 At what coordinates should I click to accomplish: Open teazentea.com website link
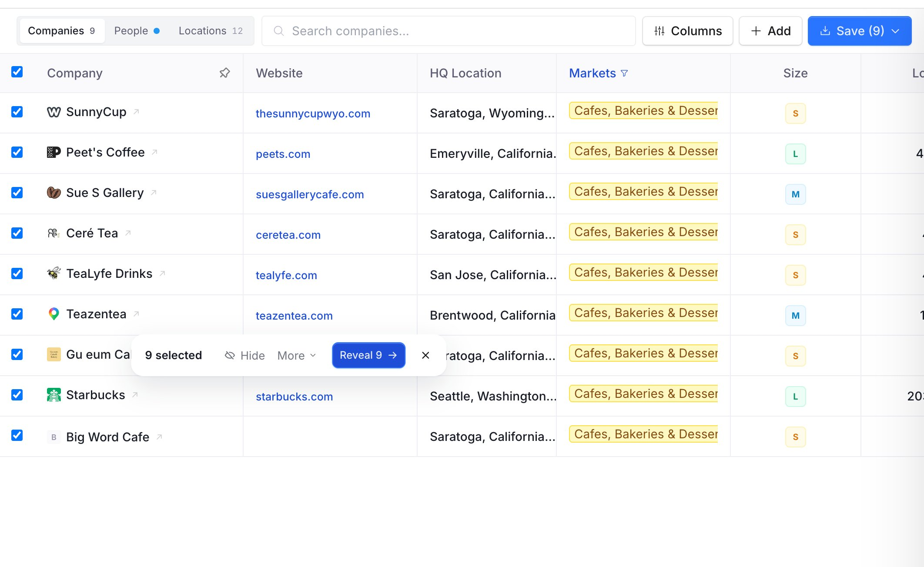[294, 316]
